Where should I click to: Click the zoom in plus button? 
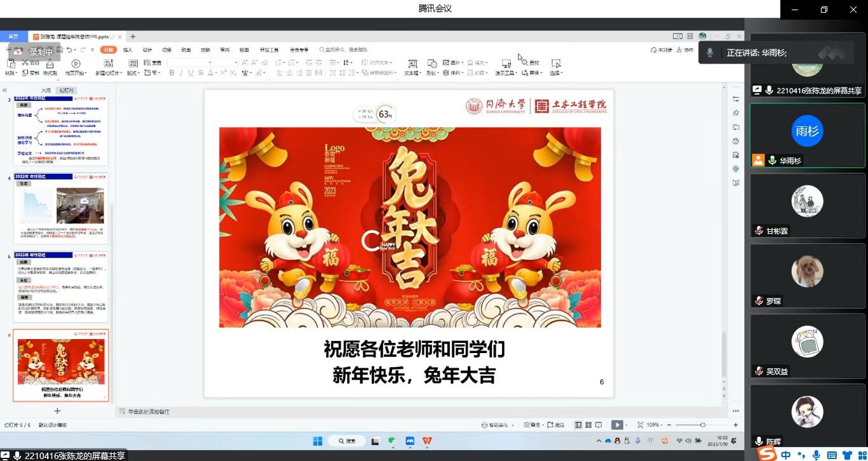[x=736, y=425]
